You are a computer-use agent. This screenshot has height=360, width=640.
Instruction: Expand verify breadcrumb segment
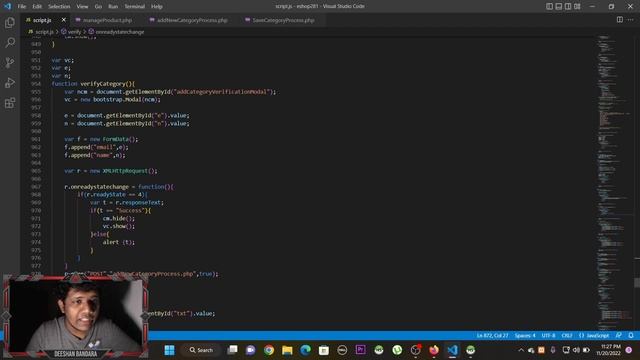pyautogui.click(x=74, y=31)
